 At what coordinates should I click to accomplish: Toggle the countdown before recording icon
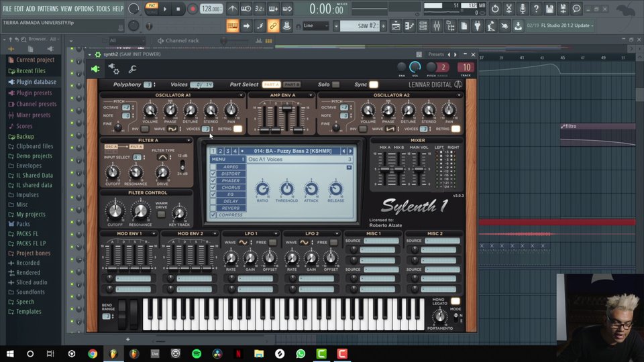coord(260,9)
